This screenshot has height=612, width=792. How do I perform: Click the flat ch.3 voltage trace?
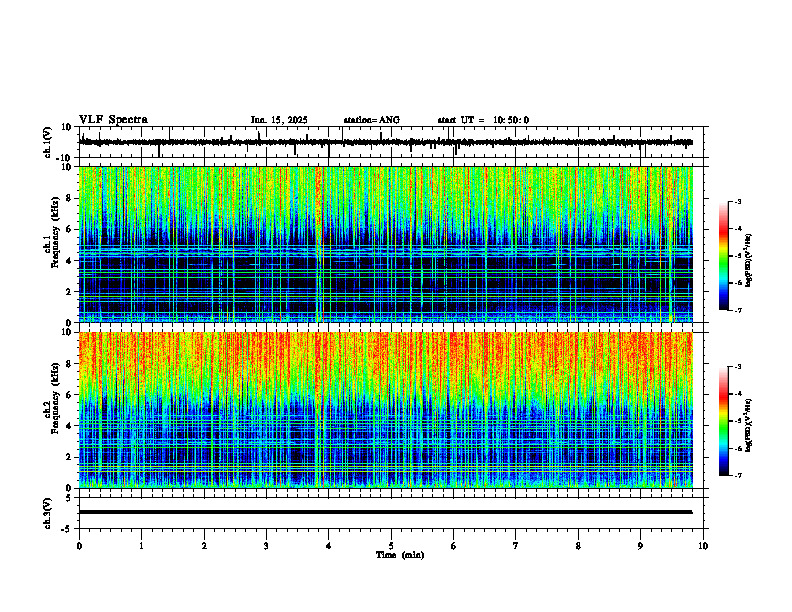point(385,512)
